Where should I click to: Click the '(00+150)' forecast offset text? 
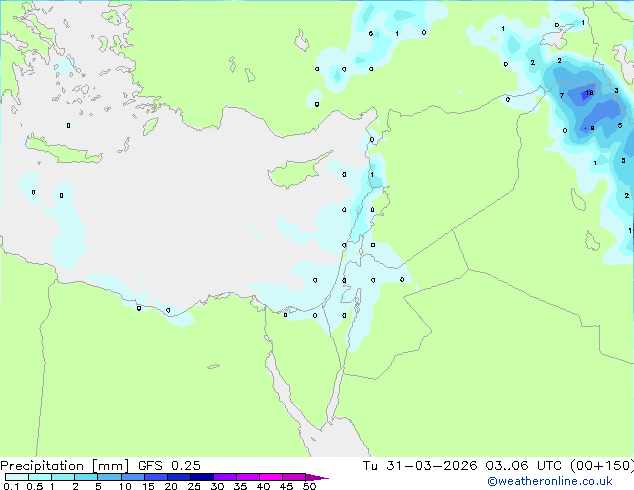pos(602,466)
